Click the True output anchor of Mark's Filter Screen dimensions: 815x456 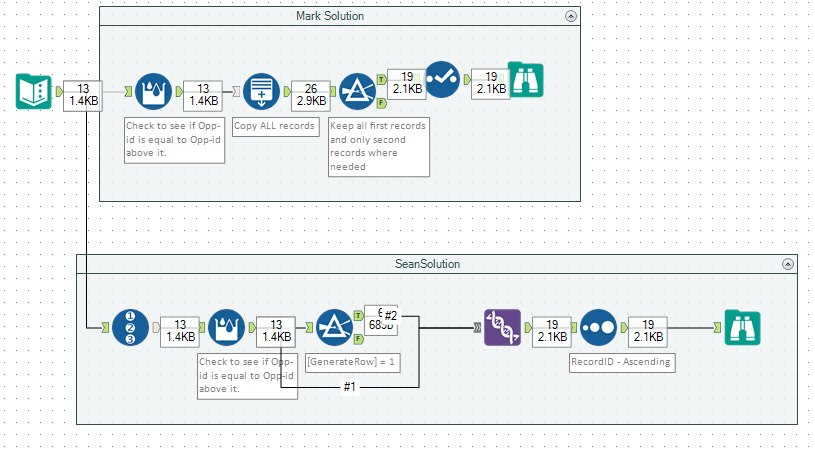382,80
